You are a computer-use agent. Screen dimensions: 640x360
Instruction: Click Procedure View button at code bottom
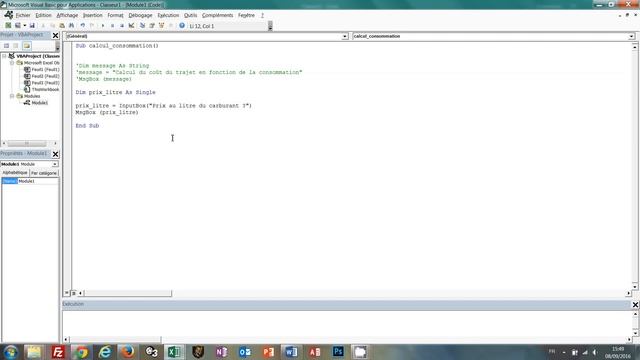point(67,293)
